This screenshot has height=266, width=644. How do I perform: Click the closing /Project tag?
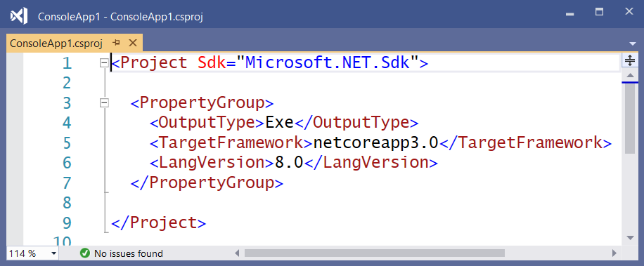click(x=158, y=223)
